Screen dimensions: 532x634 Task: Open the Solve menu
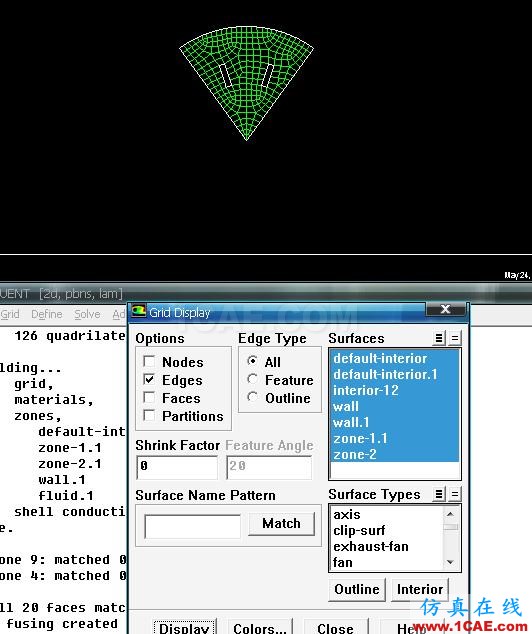point(87,314)
